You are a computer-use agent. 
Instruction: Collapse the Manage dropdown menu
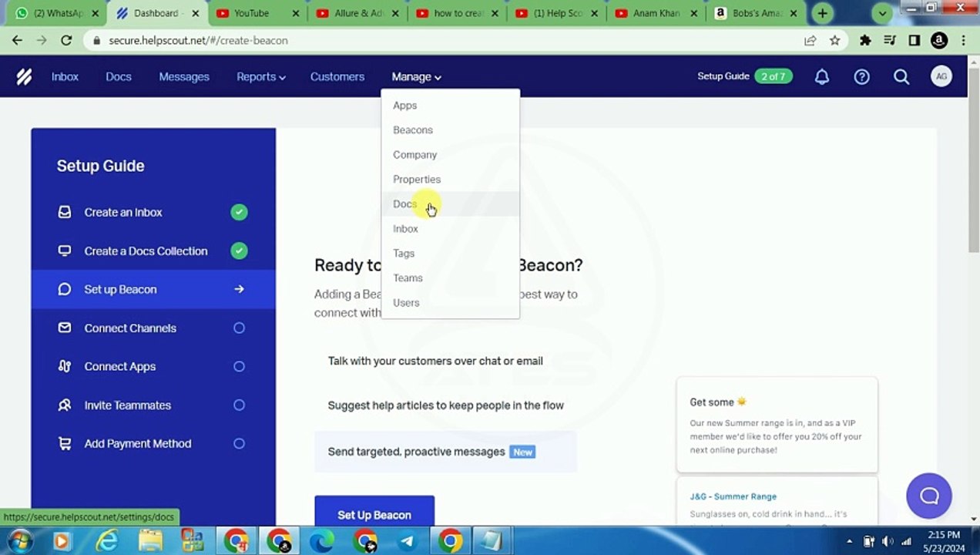(416, 76)
